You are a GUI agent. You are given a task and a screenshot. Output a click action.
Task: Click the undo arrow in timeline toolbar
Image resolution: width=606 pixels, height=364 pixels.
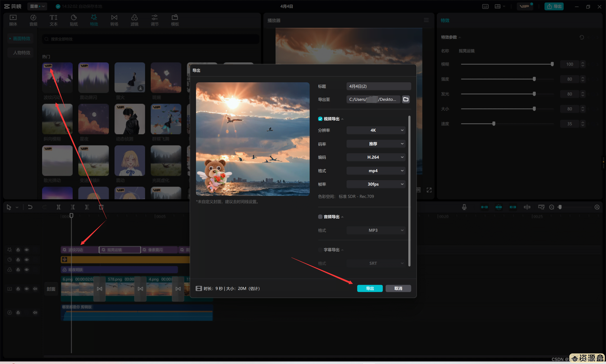click(30, 207)
